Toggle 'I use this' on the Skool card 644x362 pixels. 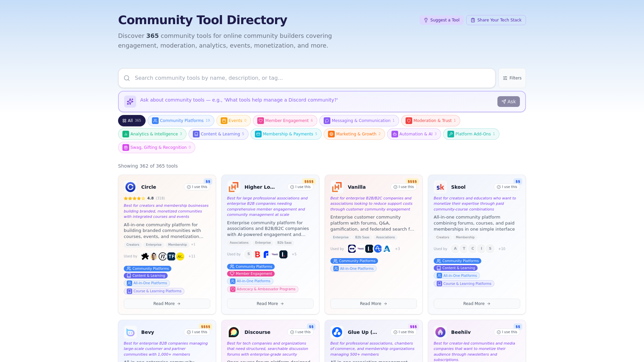(x=507, y=187)
